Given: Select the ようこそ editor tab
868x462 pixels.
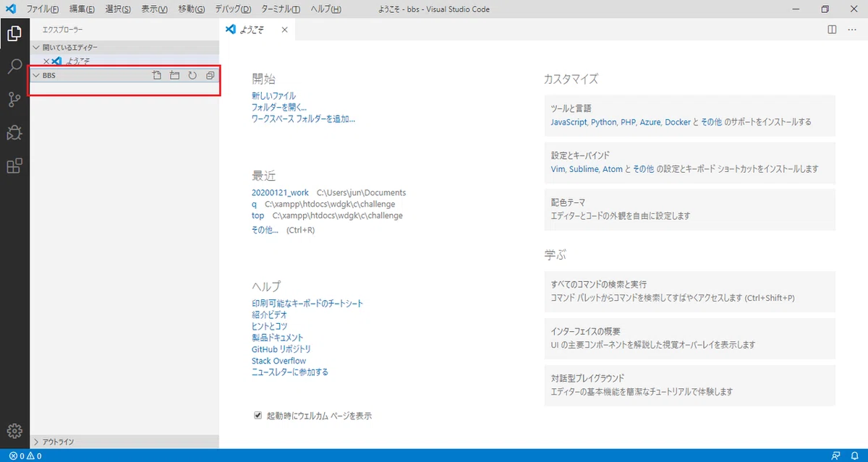Looking at the screenshot, I should [258, 30].
